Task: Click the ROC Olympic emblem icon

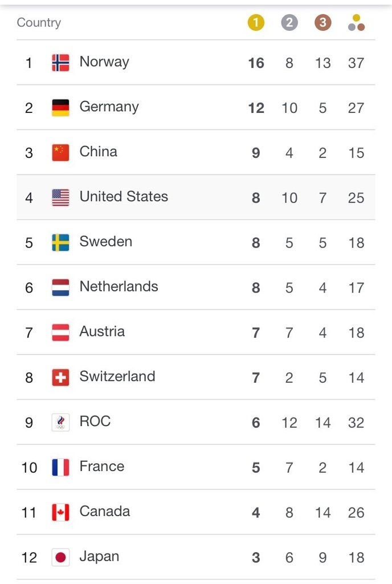Action: point(60,423)
